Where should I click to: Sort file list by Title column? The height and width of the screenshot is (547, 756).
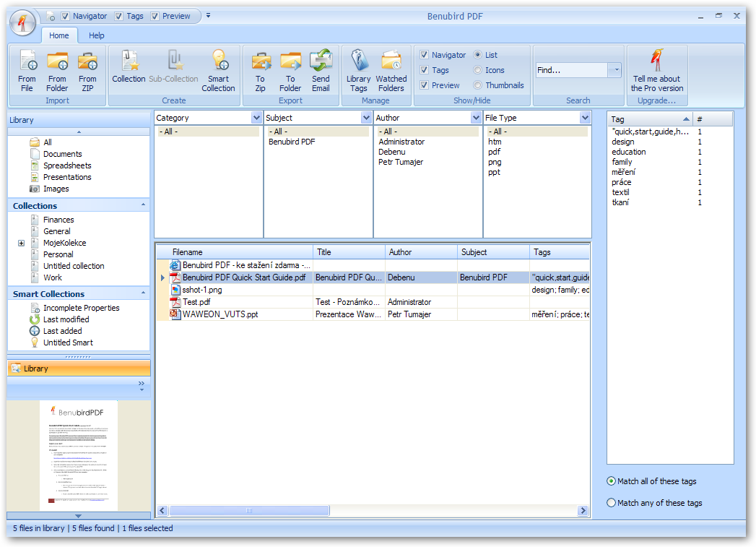click(349, 252)
